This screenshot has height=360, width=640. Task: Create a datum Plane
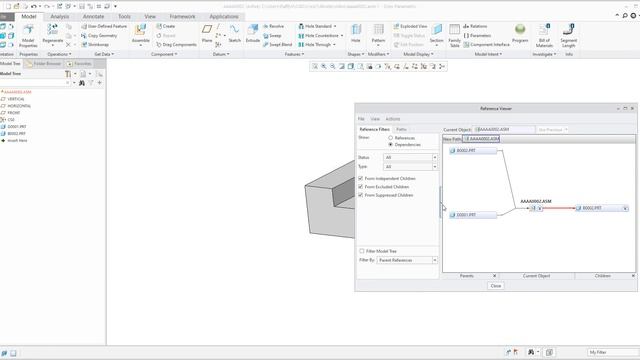[207, 33]
